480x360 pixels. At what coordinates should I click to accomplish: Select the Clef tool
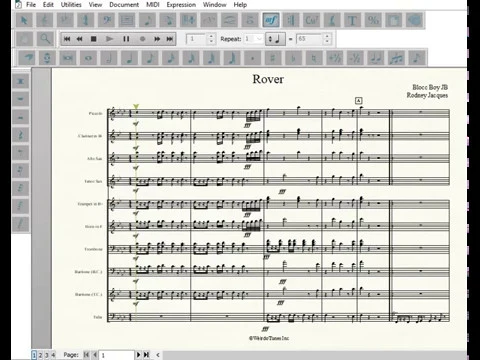106,20
